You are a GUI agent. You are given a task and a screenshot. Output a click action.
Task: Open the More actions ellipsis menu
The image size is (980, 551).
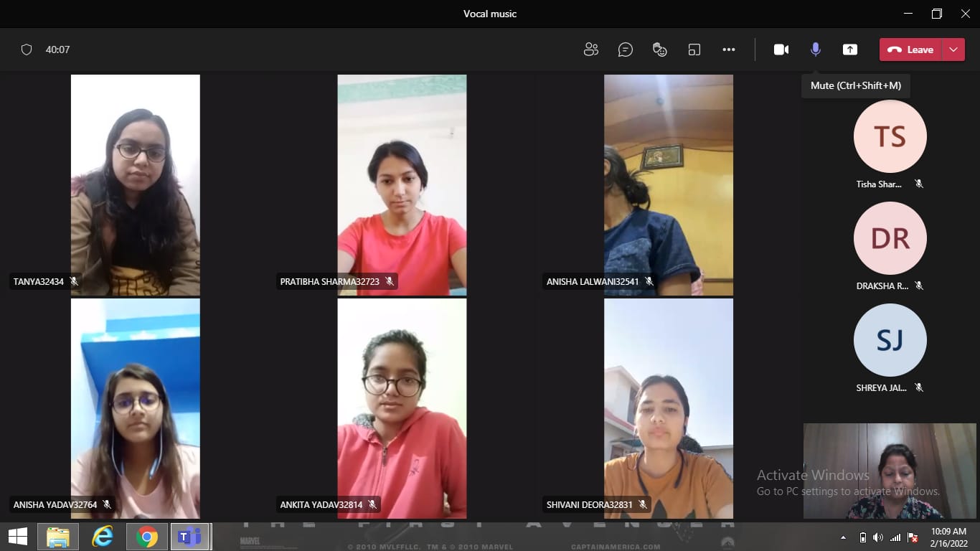(729, 50)
